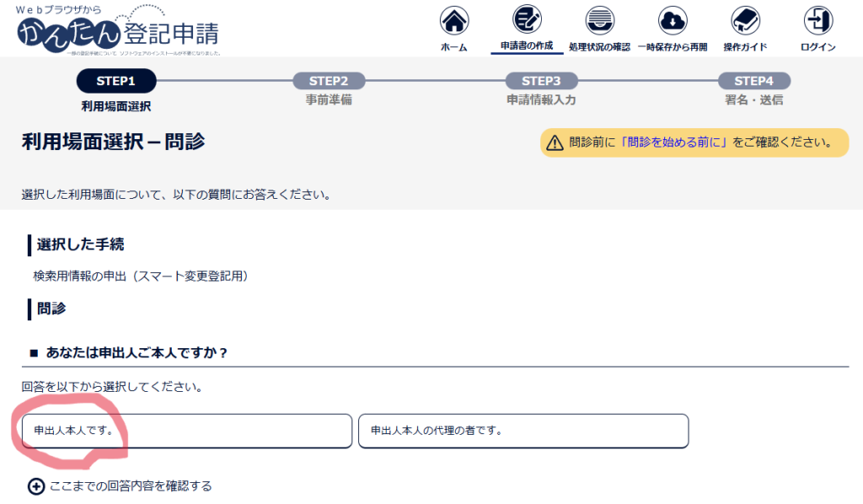Click the 処理状況の確認 icon
Viewport: 863px width, 504px height.
click(x=599, y=20)
